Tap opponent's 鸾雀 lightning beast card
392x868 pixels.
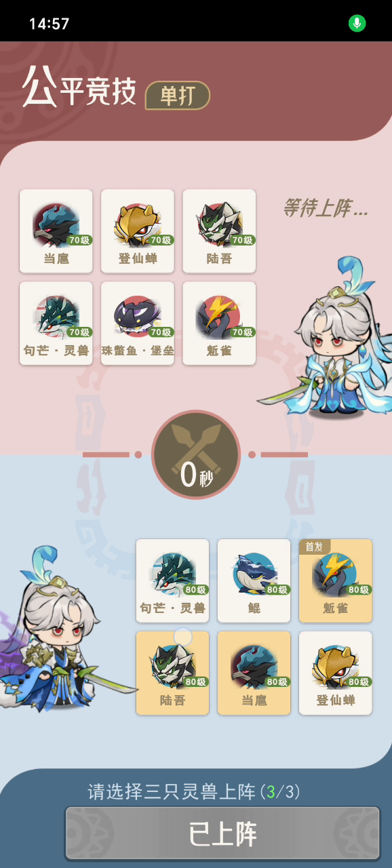(x=219, y=323)
